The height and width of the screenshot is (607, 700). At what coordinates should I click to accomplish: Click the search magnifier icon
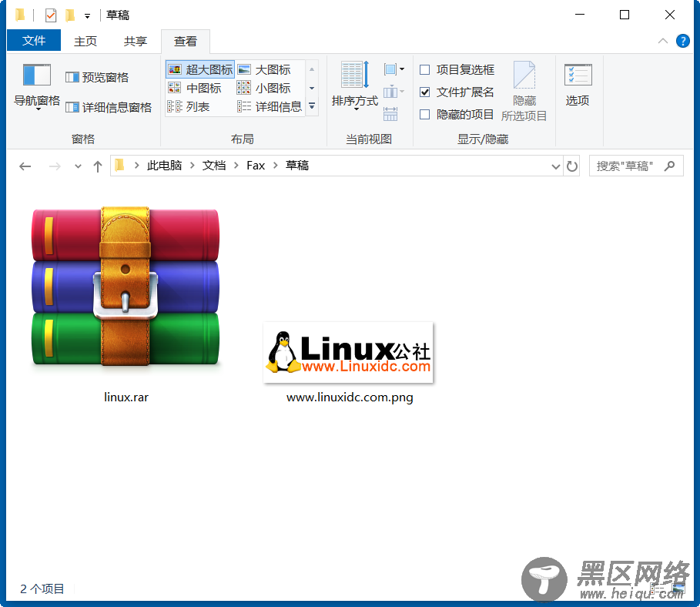[x=670, y=166]
